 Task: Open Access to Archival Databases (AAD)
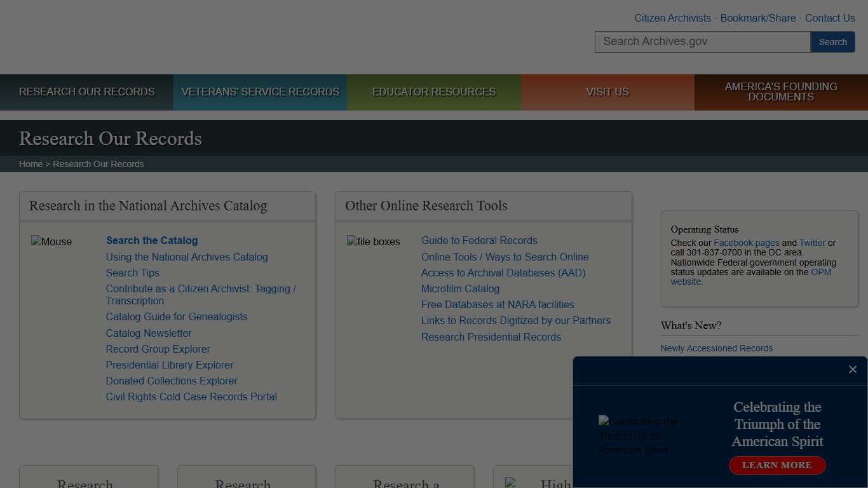tap(503, 273)
